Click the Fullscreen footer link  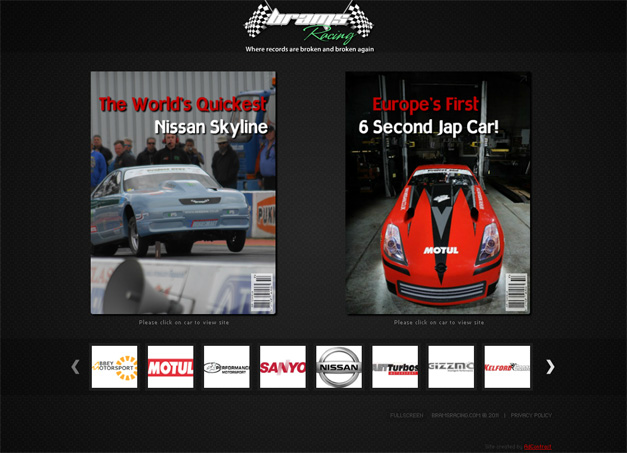407,415
